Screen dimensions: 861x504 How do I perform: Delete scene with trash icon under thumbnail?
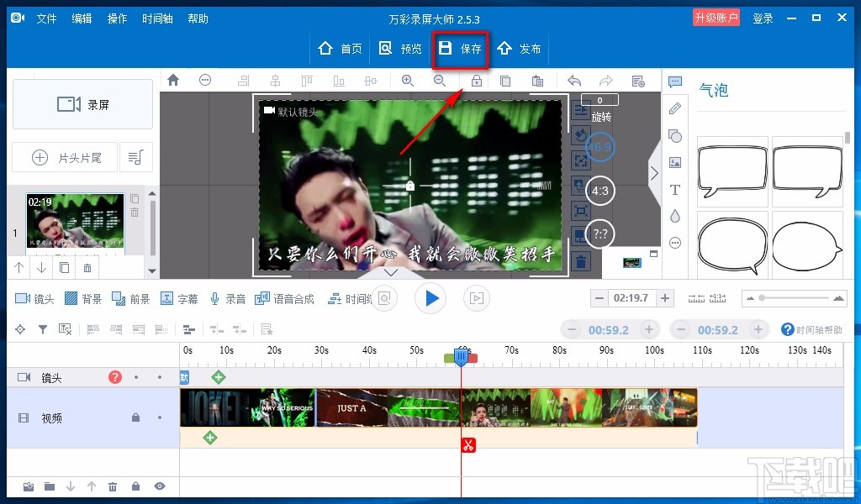click(x=87, y=268)
